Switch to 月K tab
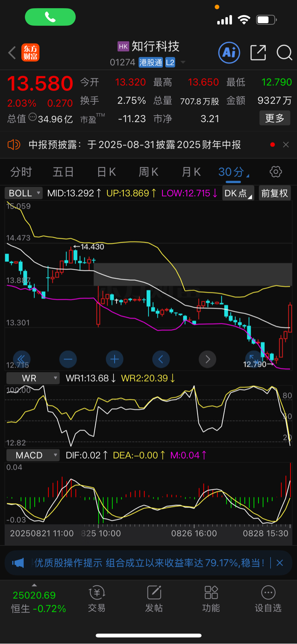 191,172
